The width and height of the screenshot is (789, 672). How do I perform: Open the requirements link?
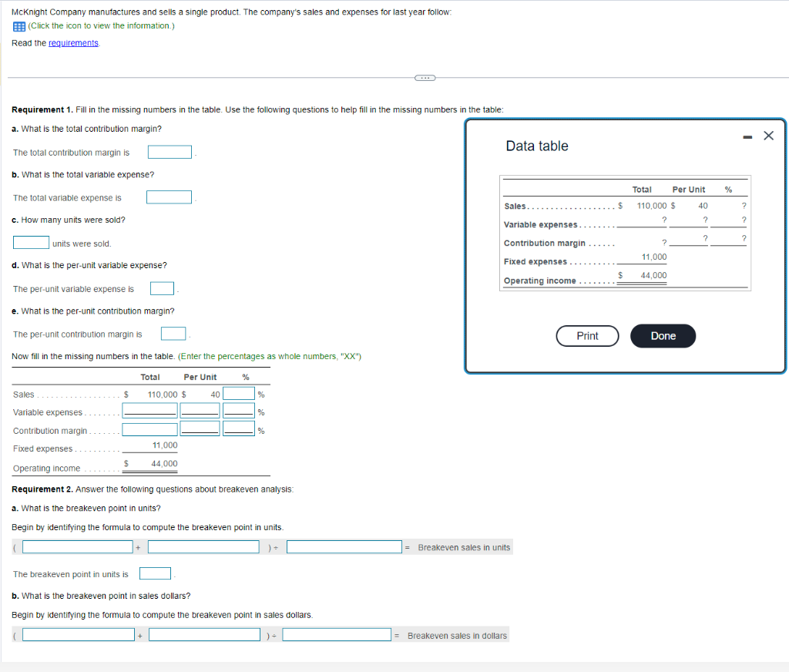tap(73, 43)
